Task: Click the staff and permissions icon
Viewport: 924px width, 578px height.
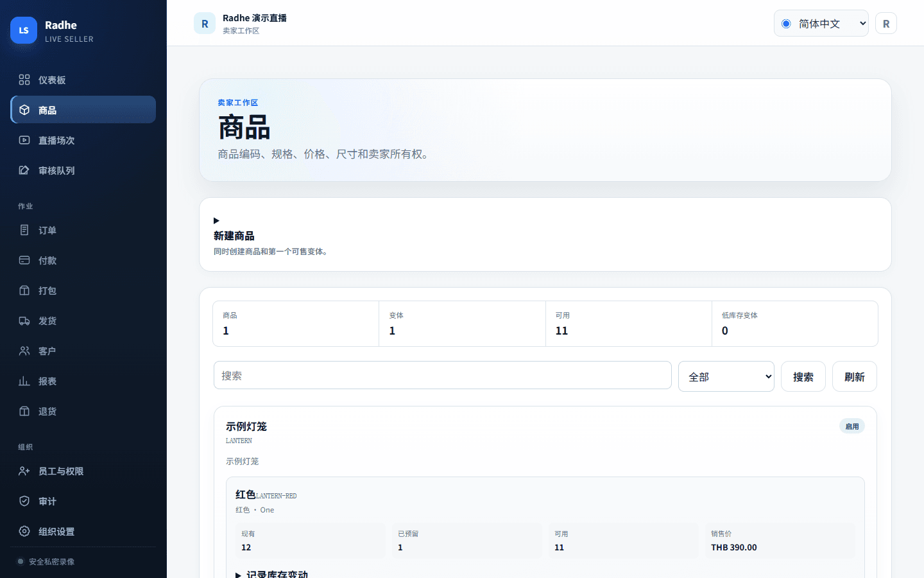Action: (x=24, y=471)
